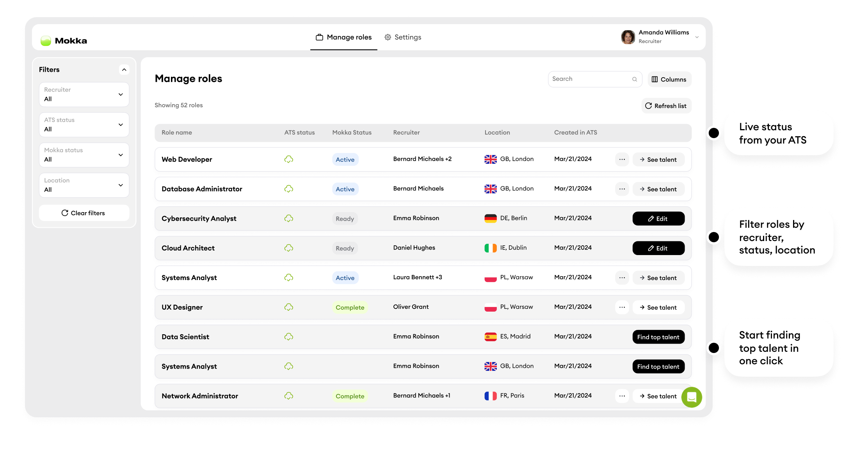The height and width of the screenshot is (468, 868).
Task: Click the briefcase icon beside Manage roles
Action: click(319, 37)
